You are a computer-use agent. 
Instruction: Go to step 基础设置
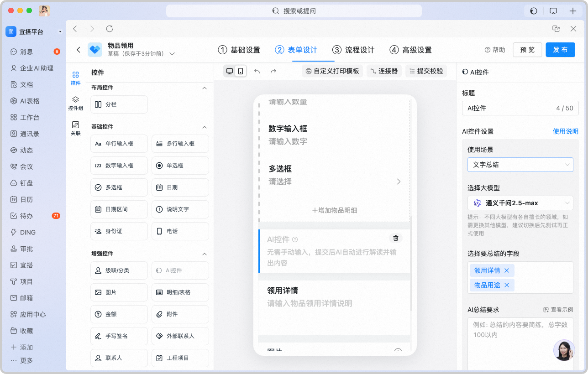click(239, 50)
